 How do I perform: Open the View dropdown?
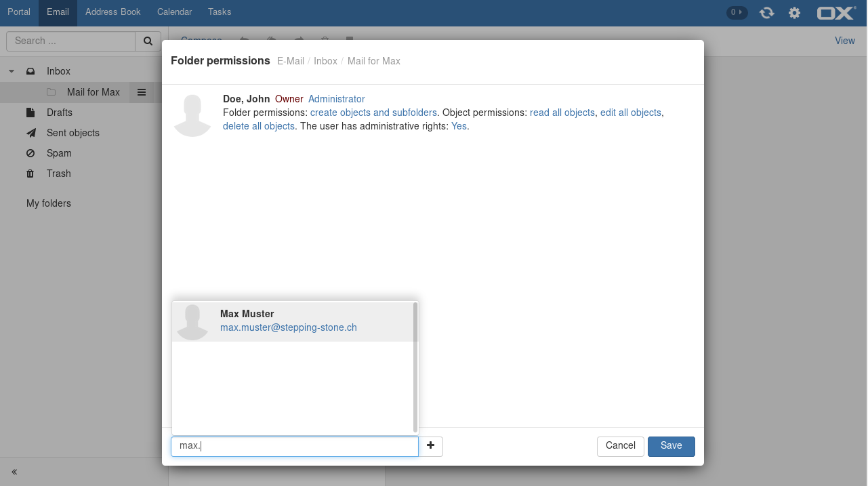[x=844, y=41]
